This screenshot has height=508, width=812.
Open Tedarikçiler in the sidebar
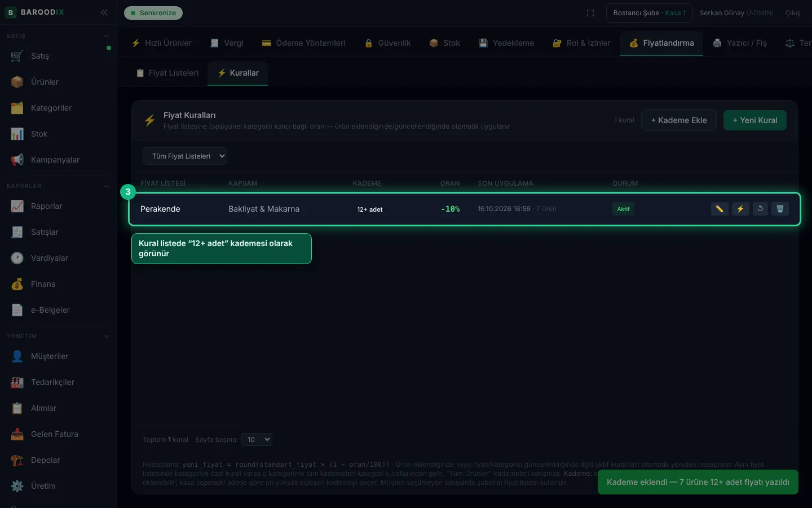(x=59, y=382)
